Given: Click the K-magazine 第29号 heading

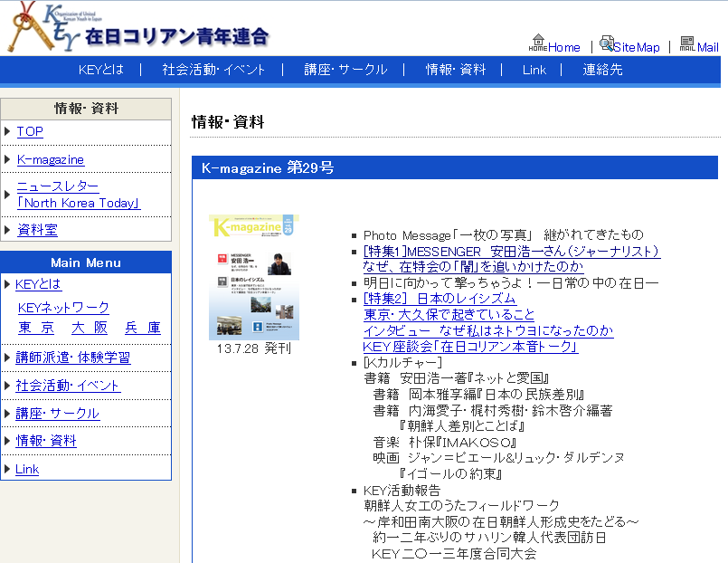Looking at the screenshot, I should click(268, 167).
